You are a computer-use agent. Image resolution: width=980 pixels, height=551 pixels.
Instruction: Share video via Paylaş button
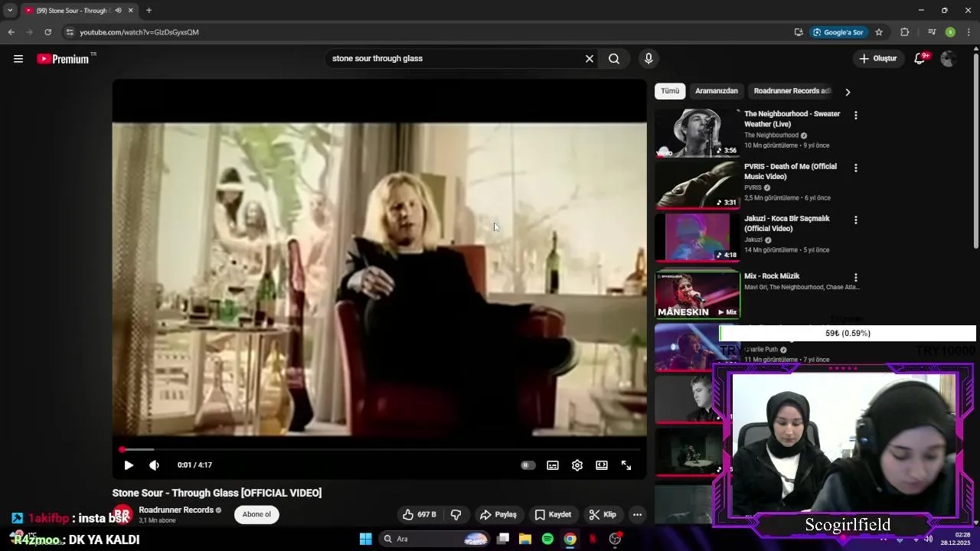pyautogui.click(x=498, y=515)
